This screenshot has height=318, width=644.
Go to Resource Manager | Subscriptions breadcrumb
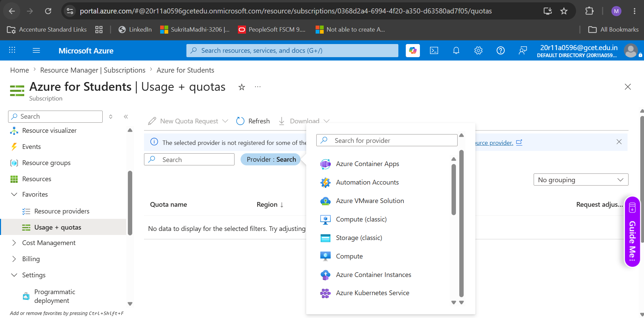pos(93,70)
